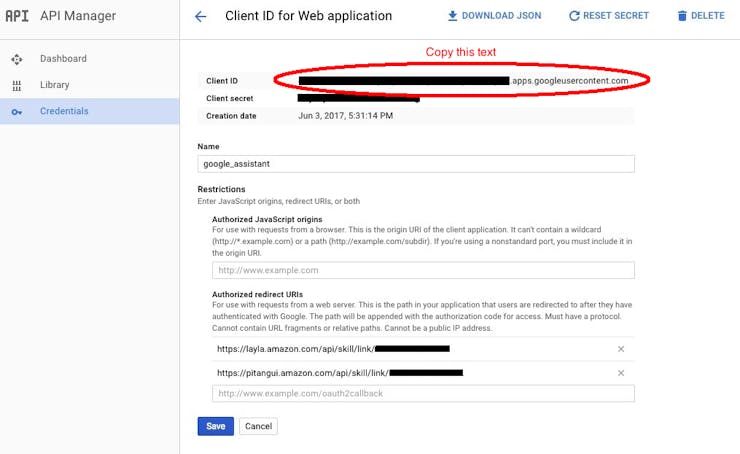Click the Library grid icon
Screen dimensions: 740x454
pyautogui.click(x=17, y=85)
